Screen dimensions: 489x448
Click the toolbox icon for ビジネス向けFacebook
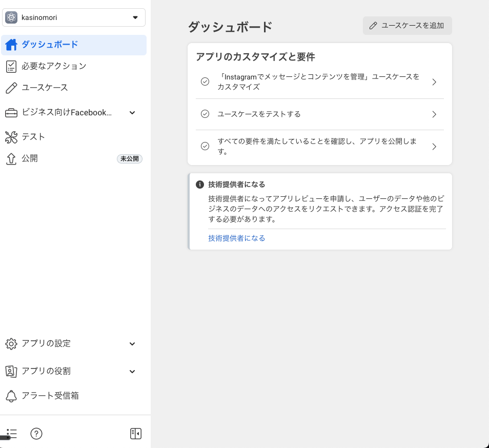11,112
